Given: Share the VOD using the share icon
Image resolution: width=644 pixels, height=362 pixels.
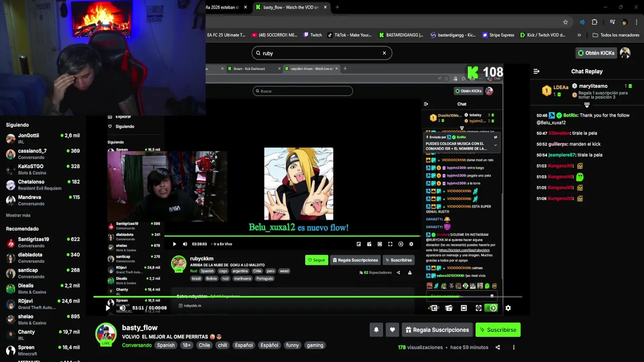Looking at the screenshot, I should tap(498, 347).
